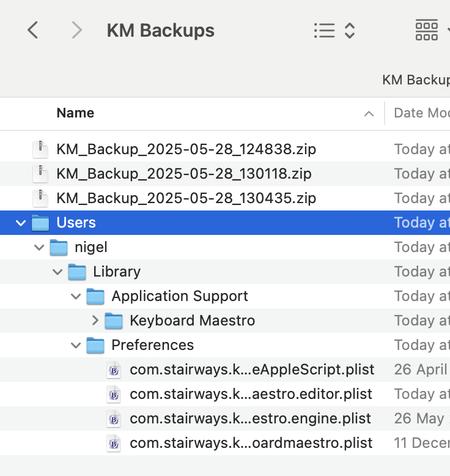450x476 pixels.
Task: Select the plist icon for estro.engine.plist
Action: [x=114, y=418]
